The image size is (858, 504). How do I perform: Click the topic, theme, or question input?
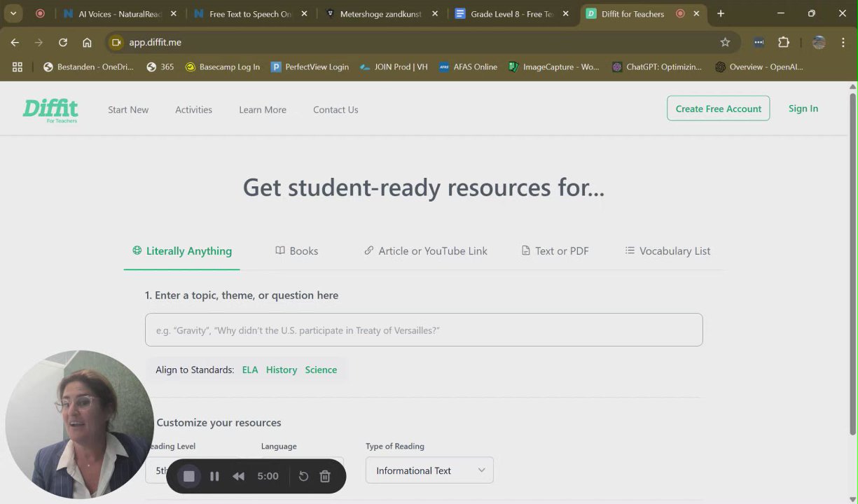424,330
